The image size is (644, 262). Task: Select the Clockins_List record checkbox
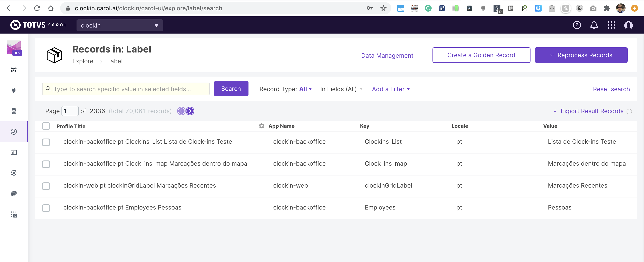coord(46,142)
